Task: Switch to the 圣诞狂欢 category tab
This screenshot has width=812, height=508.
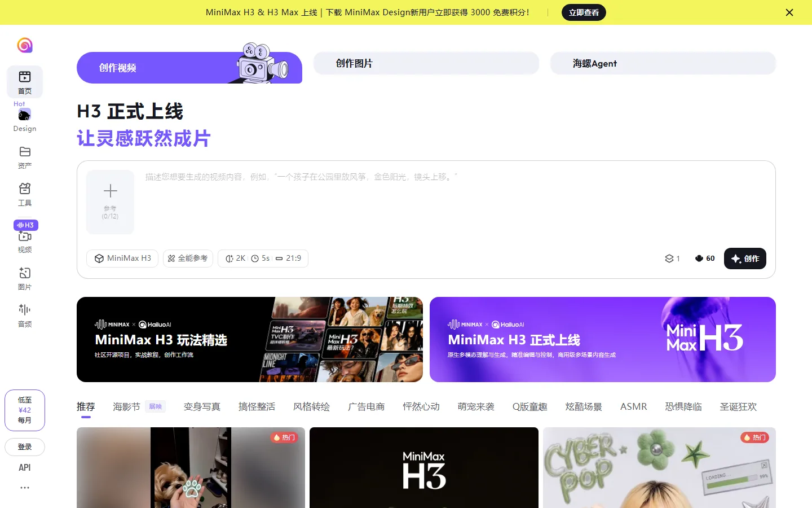Action: tap(738, 406)
